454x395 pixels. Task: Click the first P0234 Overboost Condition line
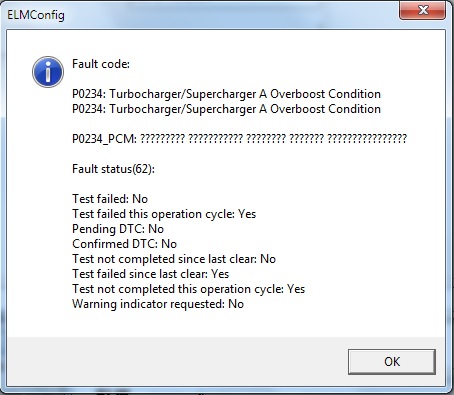coord(226,94)
